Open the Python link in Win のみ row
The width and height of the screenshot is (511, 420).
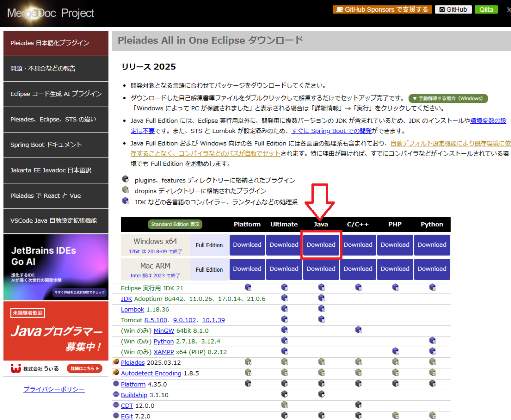pyautogui.click(x=164, y=342)
